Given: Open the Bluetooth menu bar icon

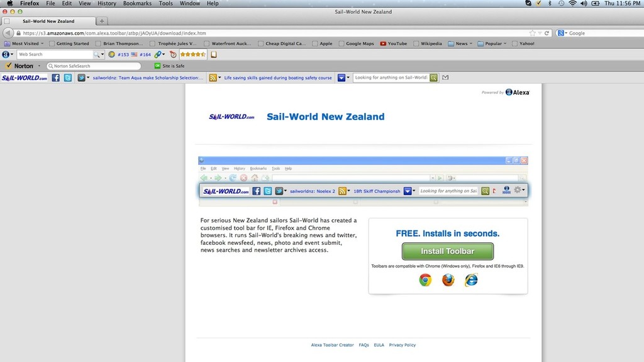Looking at the screenshot, I should (550, 3).
